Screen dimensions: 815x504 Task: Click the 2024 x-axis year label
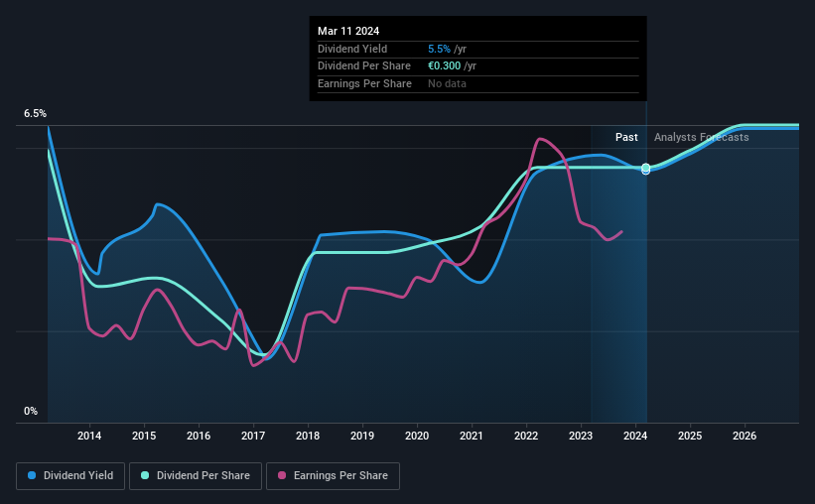(x=635, y=436)
